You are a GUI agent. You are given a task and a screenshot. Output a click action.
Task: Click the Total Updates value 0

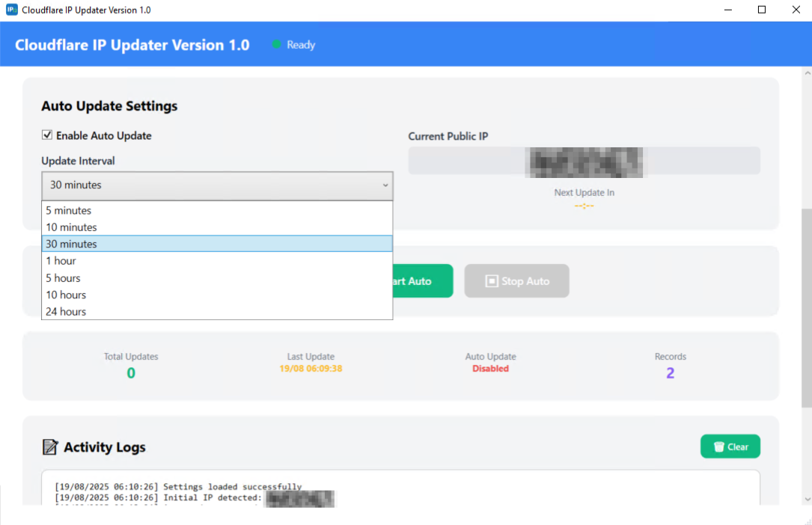point(131,373)
